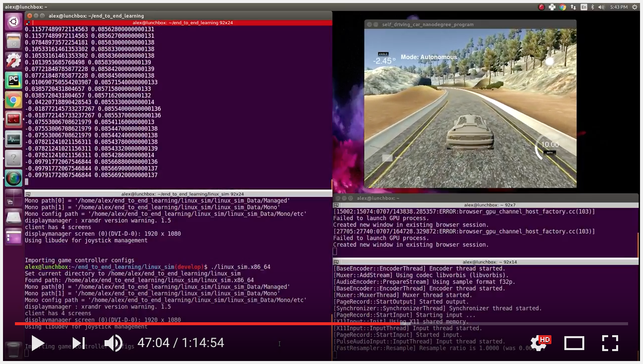
Task: Open network connections indicator
Action: coord(573,7)
